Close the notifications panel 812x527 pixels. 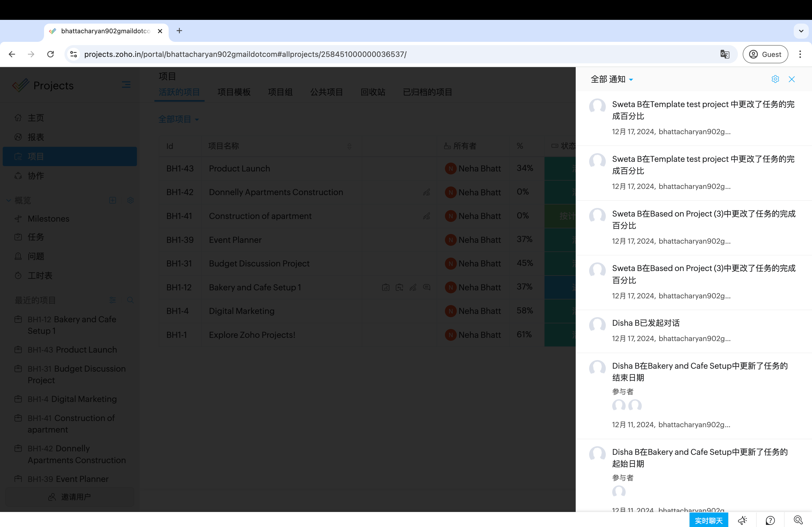[x=792, y=79]
